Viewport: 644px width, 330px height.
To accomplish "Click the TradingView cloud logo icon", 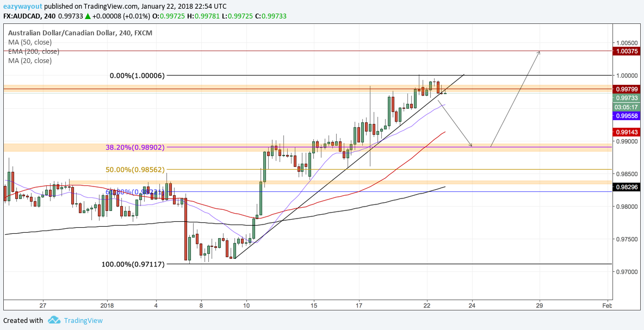I will coord(54,320).
